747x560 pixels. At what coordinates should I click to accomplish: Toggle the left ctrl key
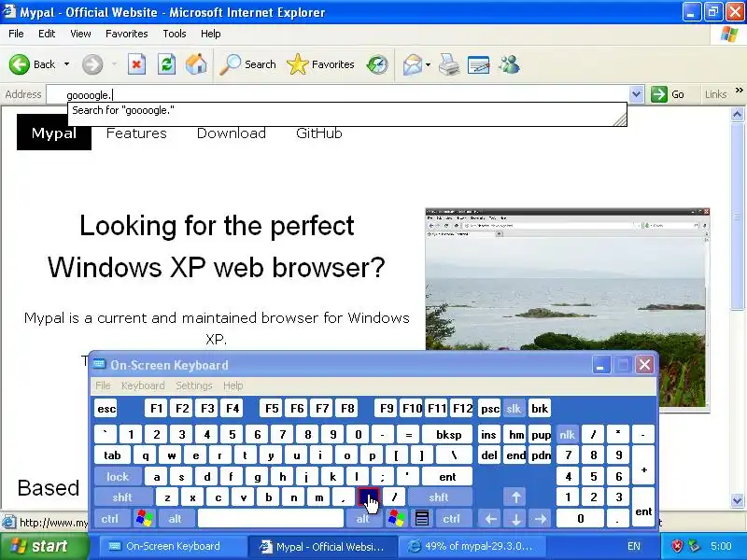111,518
